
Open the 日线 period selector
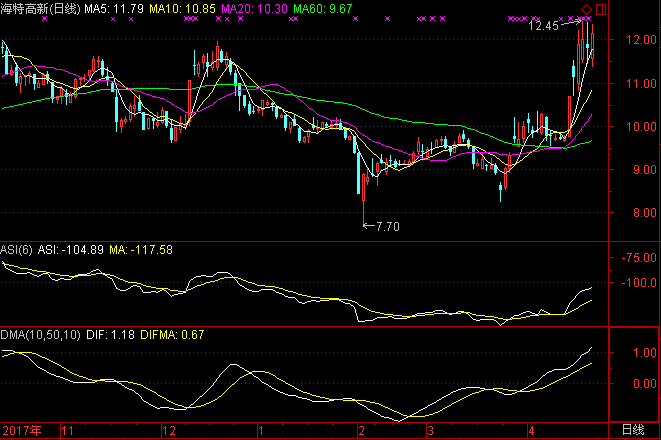[633, 430]
